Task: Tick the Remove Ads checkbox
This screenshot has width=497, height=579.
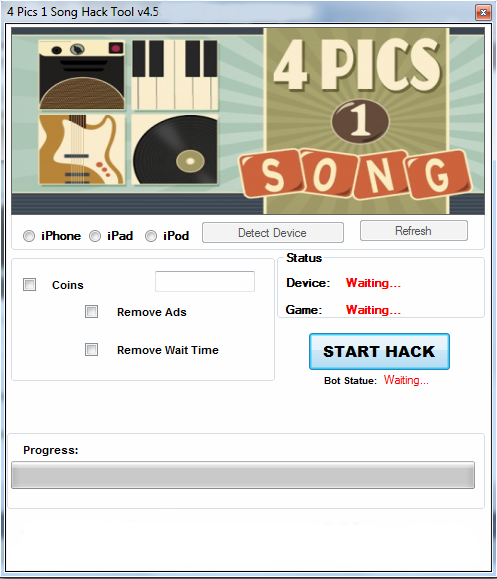Action: pyautogui.click(x=92, y=312)
